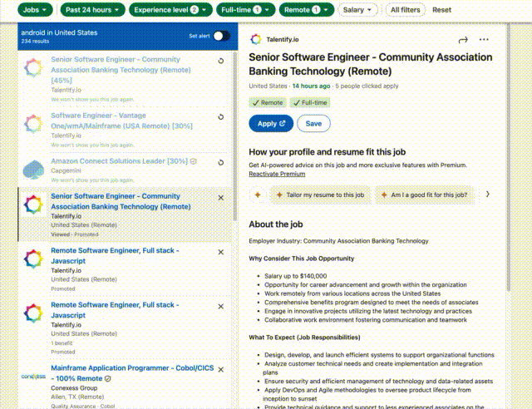Open the Full-time job type filter

coord(245,10)
